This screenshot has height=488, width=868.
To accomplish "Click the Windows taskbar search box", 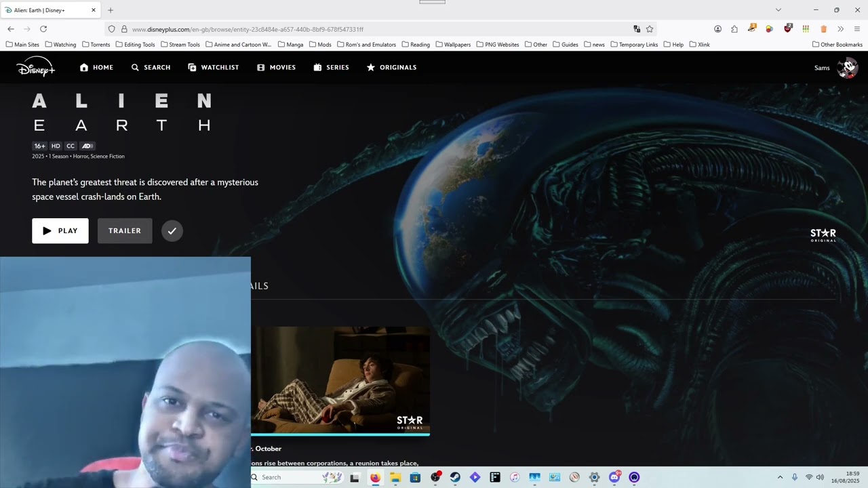I will 296,477.
